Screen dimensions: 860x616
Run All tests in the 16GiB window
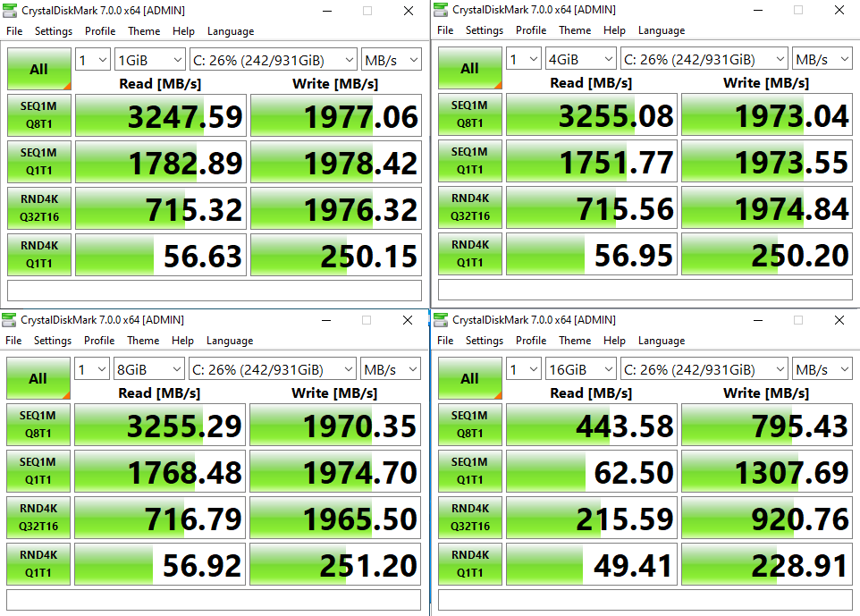(x=469, y=378)
